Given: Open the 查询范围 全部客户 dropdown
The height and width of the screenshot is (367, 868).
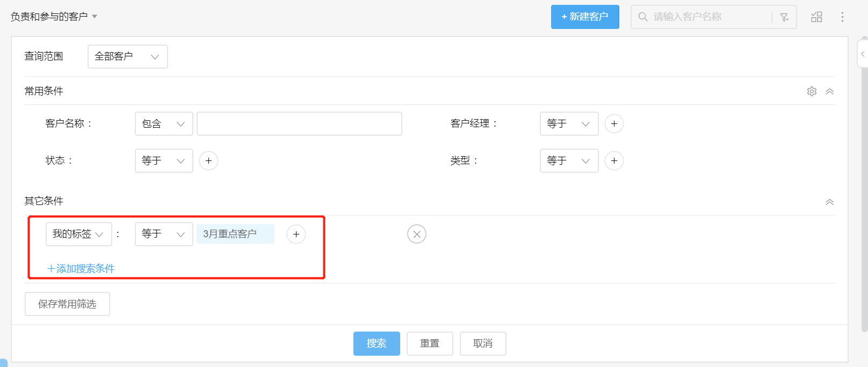Looking at the screenshot, I should tap(127, 57).
